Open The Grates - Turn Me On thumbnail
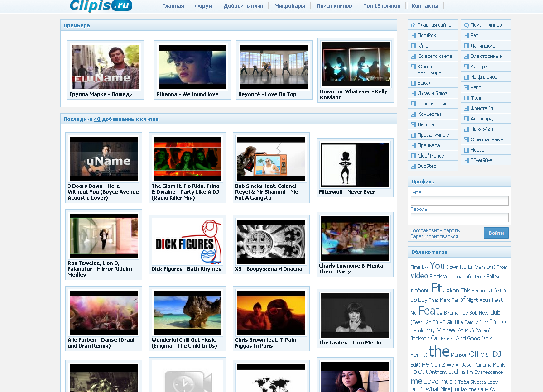 tap(355, 316)
